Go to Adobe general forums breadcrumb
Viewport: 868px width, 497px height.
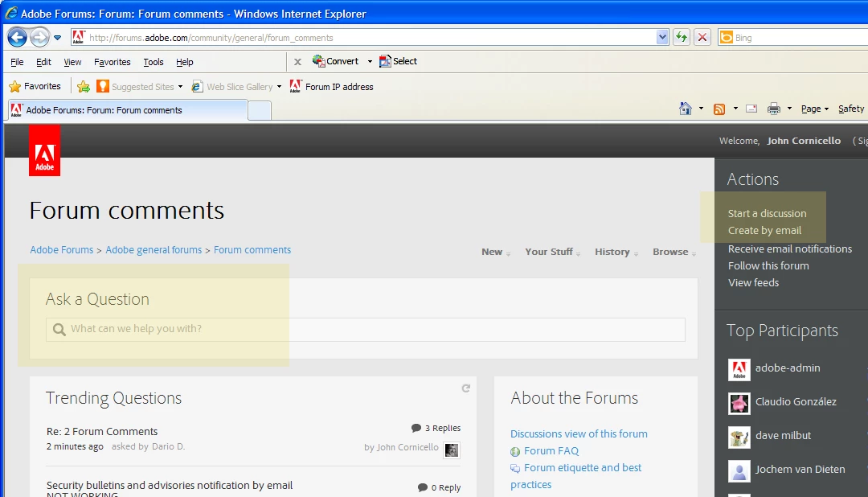(154, 250)
